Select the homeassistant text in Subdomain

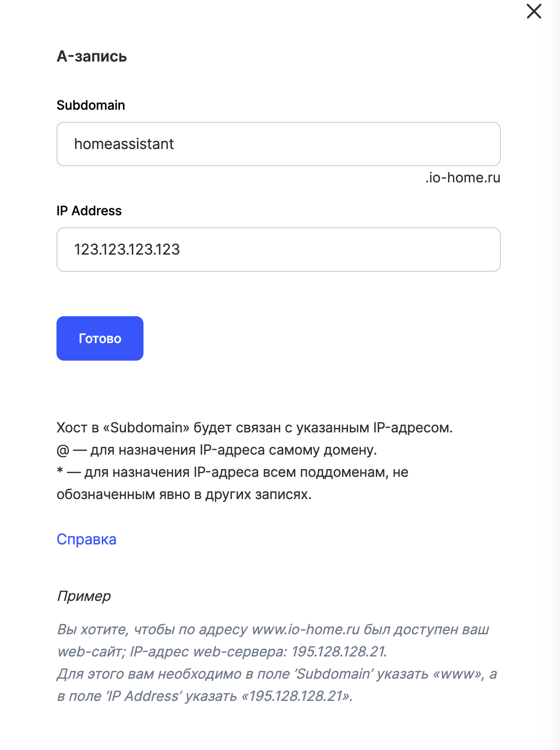coord(125,144)
